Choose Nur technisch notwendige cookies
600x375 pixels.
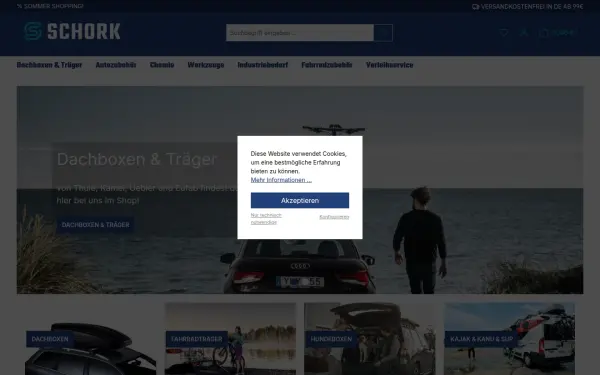click(266, 218)
